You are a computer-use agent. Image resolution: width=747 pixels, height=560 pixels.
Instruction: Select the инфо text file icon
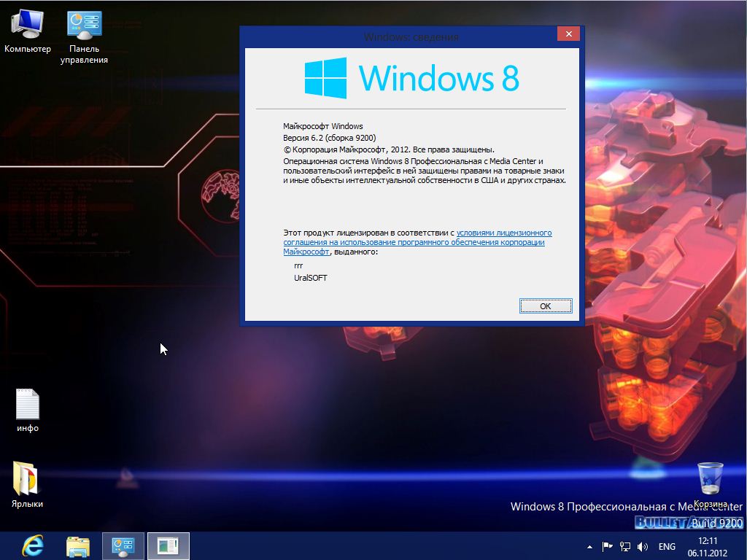[28, 410]
